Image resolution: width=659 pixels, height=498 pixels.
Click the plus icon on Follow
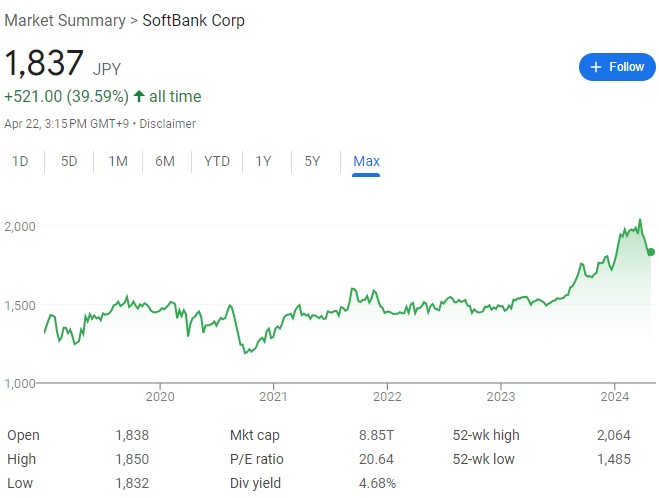(596, 67)
